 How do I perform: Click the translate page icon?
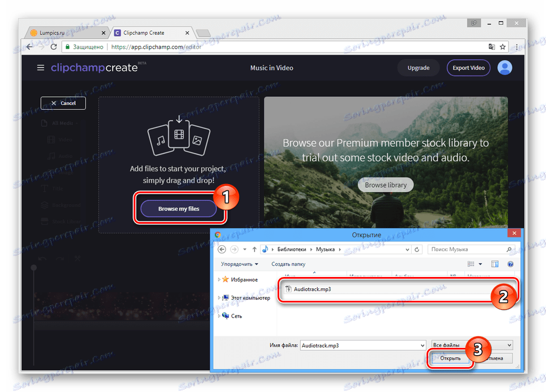[x=492, y=46]
